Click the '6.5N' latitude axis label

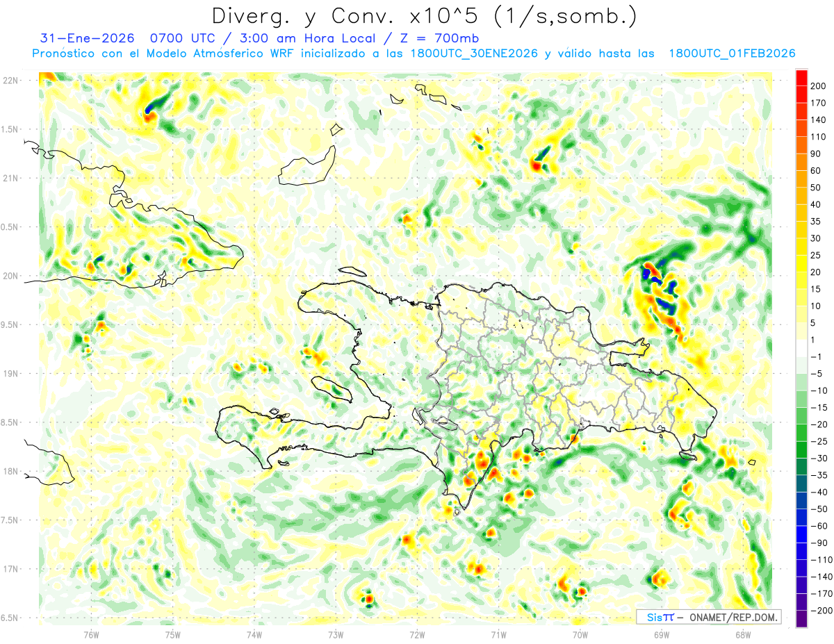click(10, 618)
